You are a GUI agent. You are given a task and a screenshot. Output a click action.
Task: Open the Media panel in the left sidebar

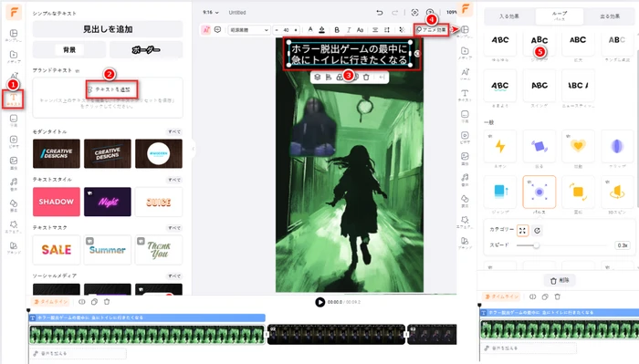[14, 57]
